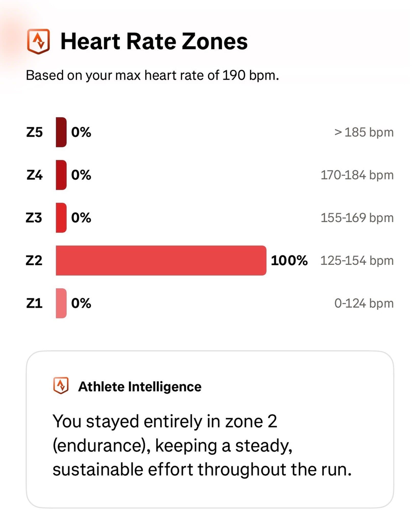Click the "> 185 bpm" range text
The height and width of the screenshot is (510, 420).
click(364, 132)
